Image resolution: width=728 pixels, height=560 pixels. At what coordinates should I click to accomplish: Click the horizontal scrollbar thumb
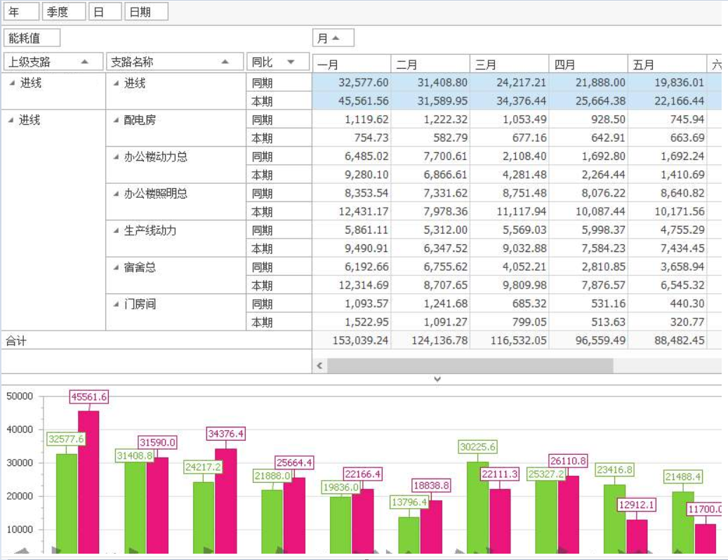[x=470, y=366]
